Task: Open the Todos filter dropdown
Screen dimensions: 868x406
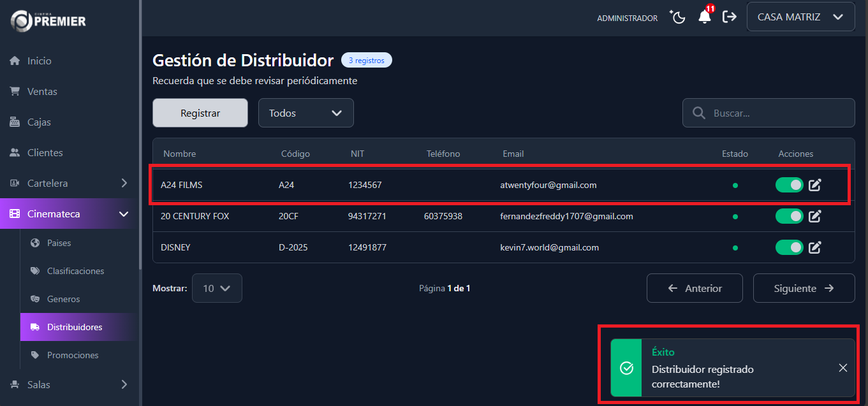Action: coord(305,113)
